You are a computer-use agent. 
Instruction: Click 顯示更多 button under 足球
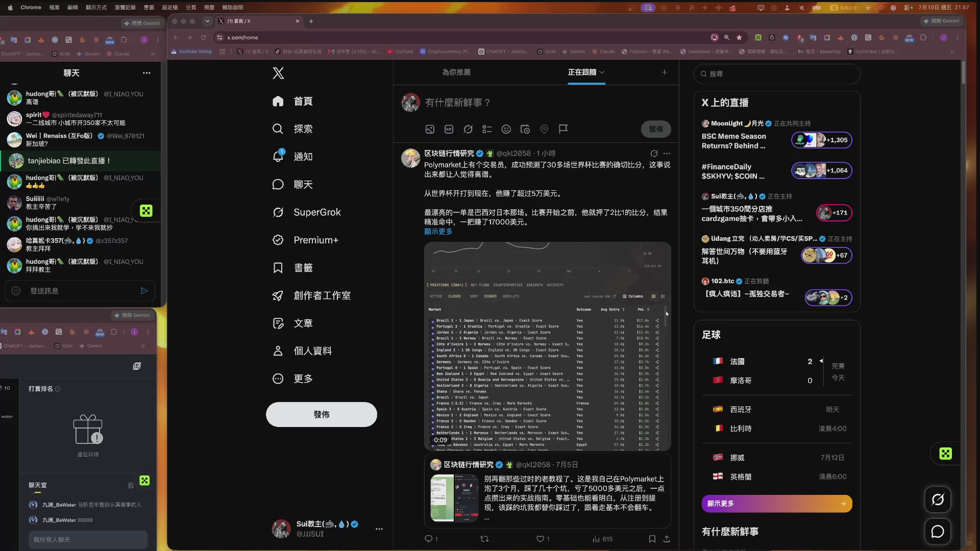pyautogui.click(x=777, y=504)
